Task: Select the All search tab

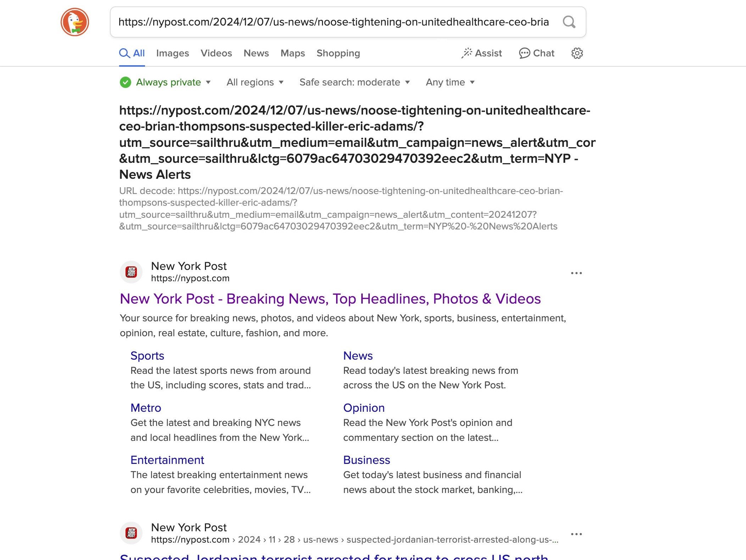Action: 132,53
